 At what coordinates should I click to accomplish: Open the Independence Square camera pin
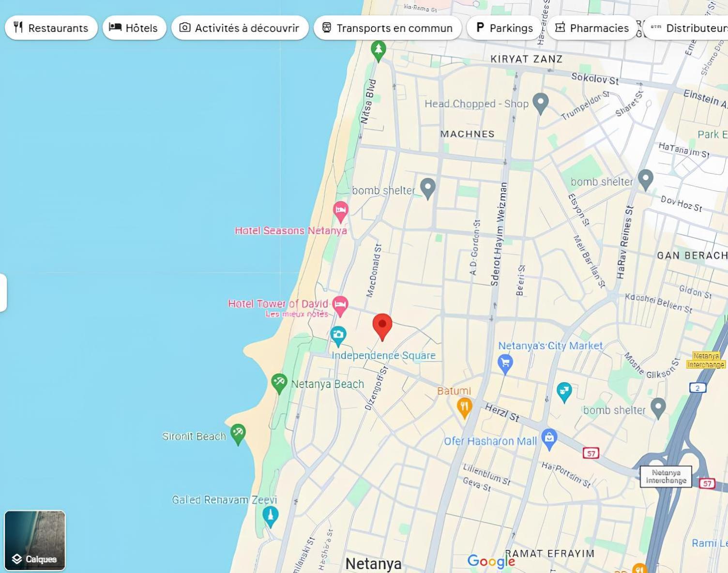tap(338, 336)
